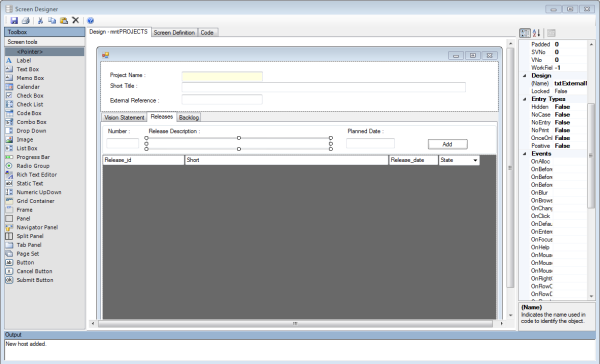Click the Copy toolbar icon

[x=52, y=21]
